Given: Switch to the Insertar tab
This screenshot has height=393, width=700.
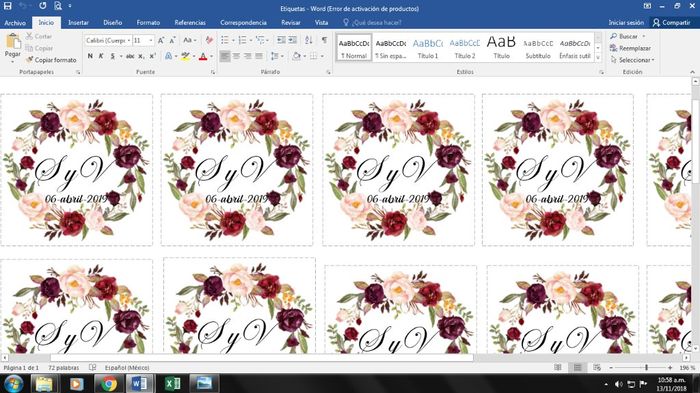Looking at the screenshot, I should coord(78,22).
